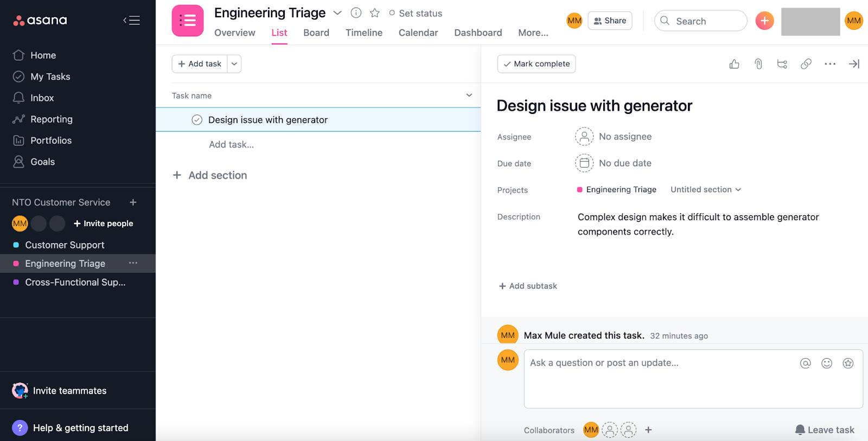The height and width of the screenshot is (441, 868).
Task: Click the Search field
Action: pyautogui.click(x=701, y=21)
